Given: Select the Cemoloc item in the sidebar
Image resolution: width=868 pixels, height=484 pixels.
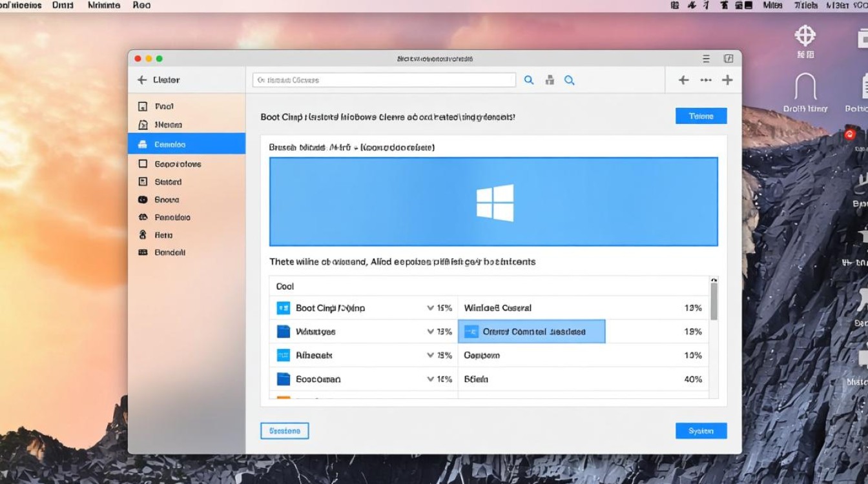Looking at the screenshot, I should tap(171, 144).
